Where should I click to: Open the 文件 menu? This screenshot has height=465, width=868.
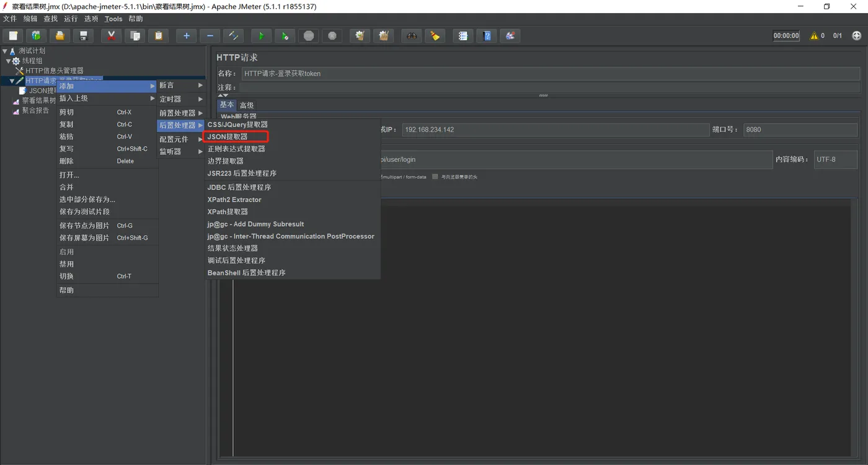(10, 19)
